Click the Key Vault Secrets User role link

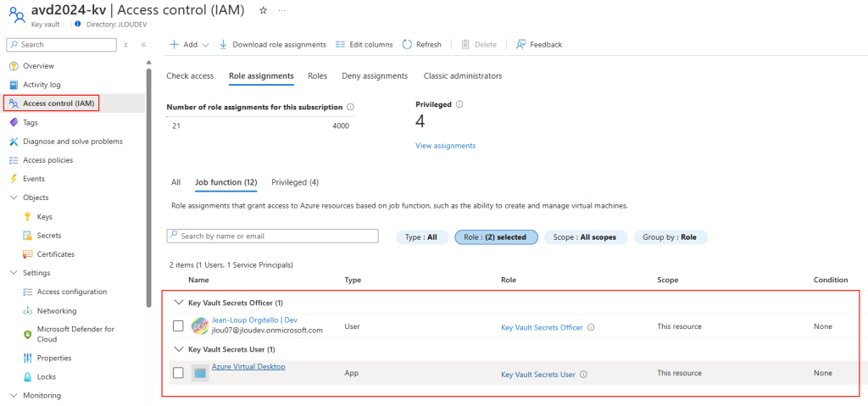click(x=538, y=375)
